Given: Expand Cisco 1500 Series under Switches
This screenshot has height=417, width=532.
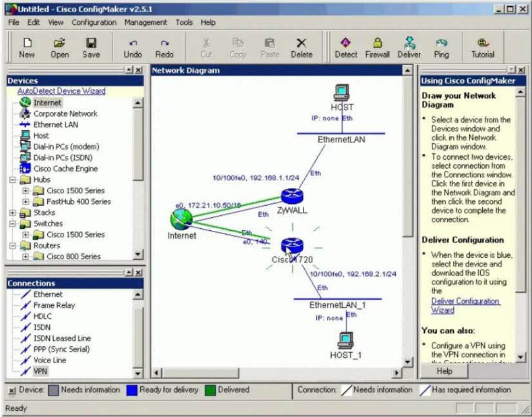Looking at the screenshot, I should (26, 235).
